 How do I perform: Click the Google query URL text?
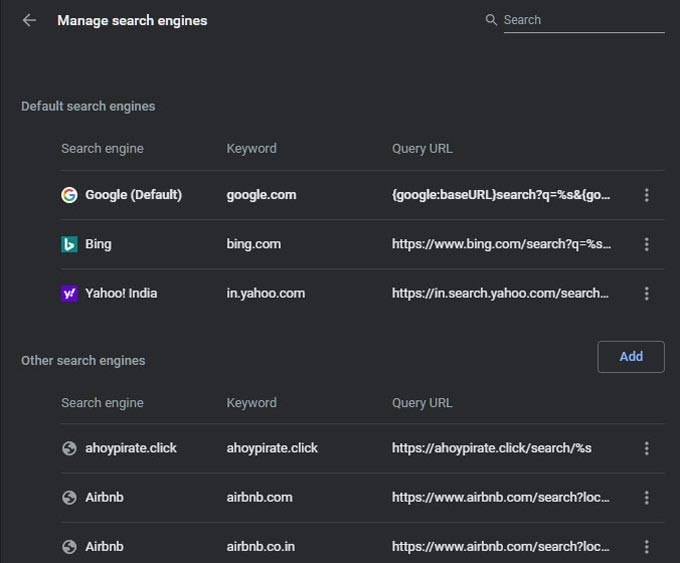[501, 195]
